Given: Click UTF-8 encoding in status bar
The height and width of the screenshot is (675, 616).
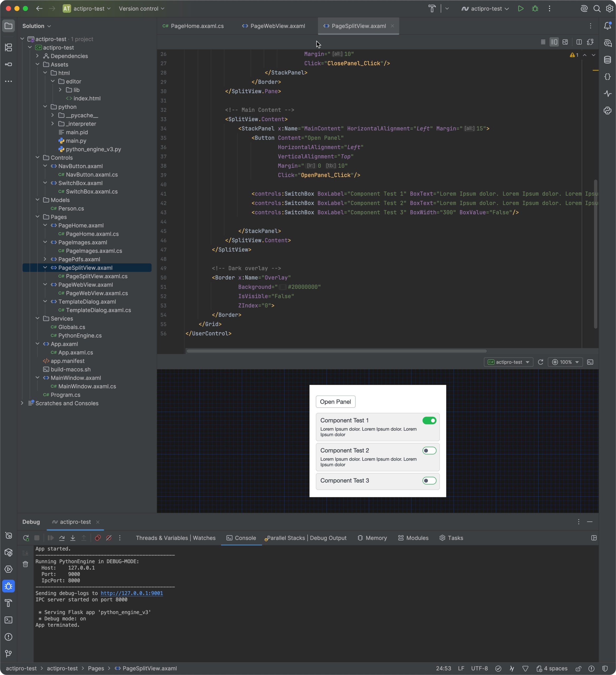Looking at the screenshot, I should click(479, 668).
